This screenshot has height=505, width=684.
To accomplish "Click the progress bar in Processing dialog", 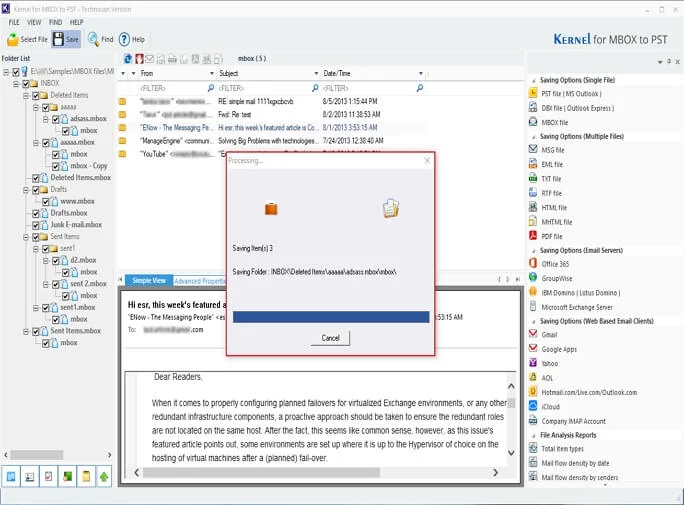I will (331, 317).
